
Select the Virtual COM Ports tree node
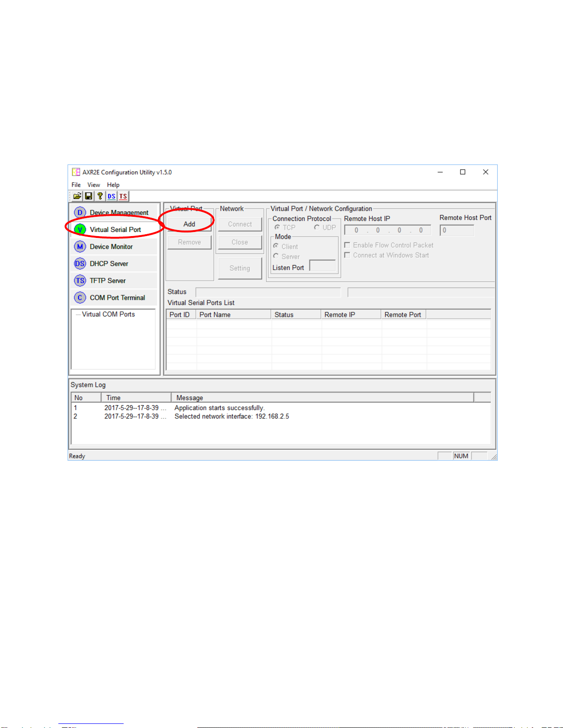click(x=108, y=314)
